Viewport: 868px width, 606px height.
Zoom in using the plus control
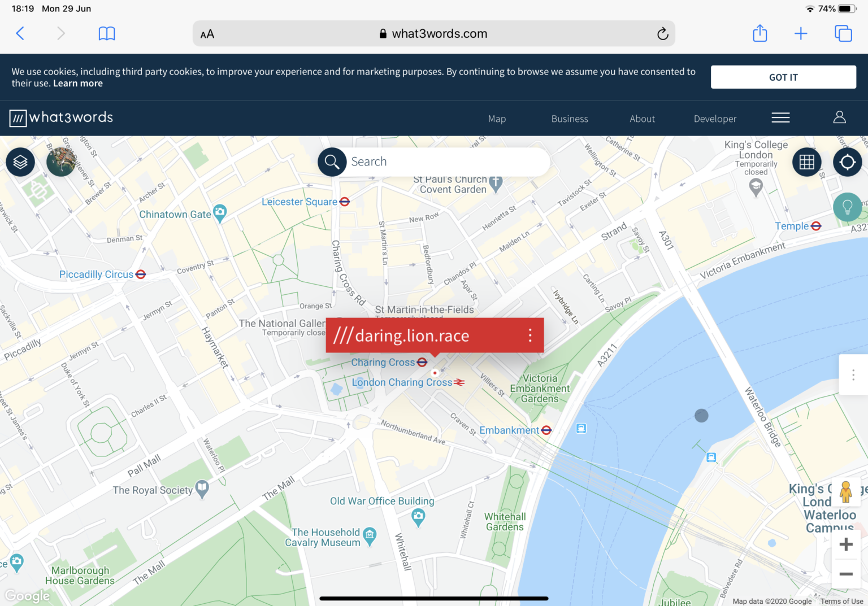(846, 544)
